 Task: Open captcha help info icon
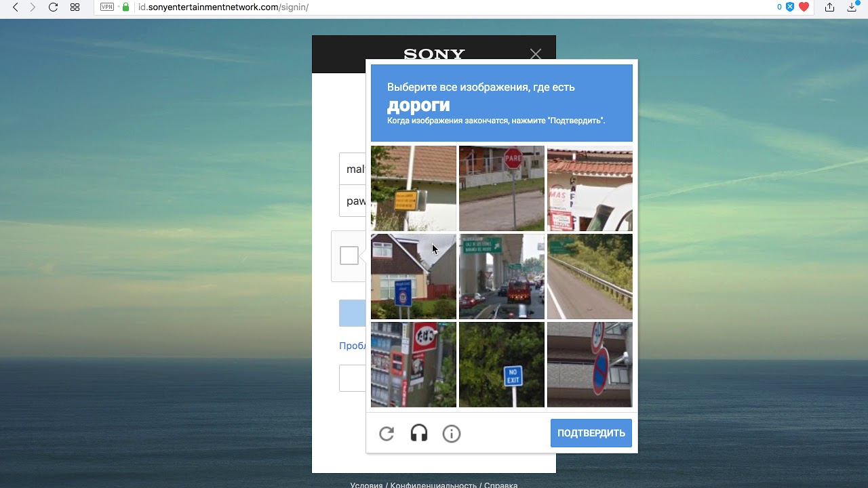[x=452, y=434]
